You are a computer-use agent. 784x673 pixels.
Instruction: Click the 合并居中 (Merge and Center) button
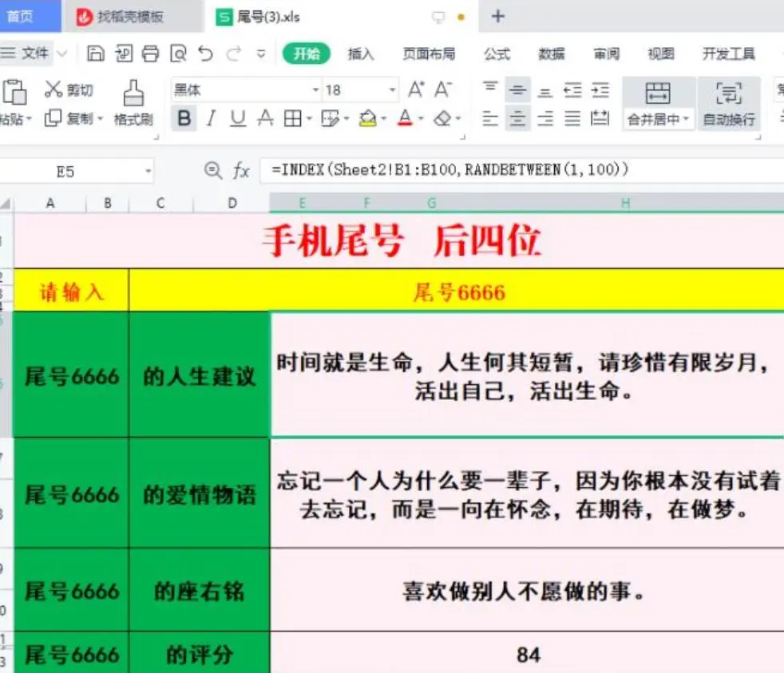658,104
